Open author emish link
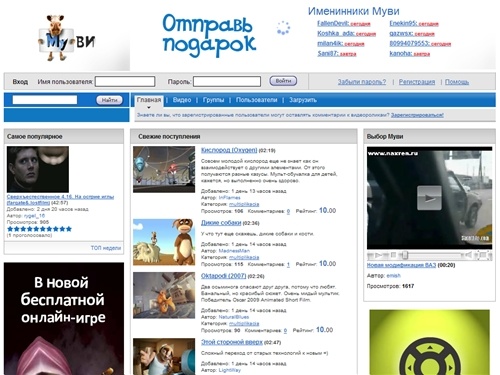Viewport: 500px width, 375px height. coord(393,276)
